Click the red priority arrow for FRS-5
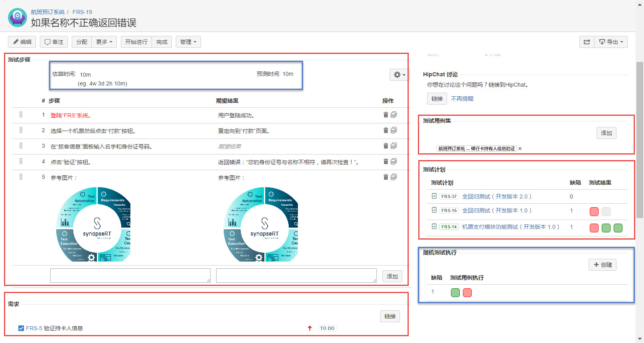The image size is (644, 343). coord(310,328)
